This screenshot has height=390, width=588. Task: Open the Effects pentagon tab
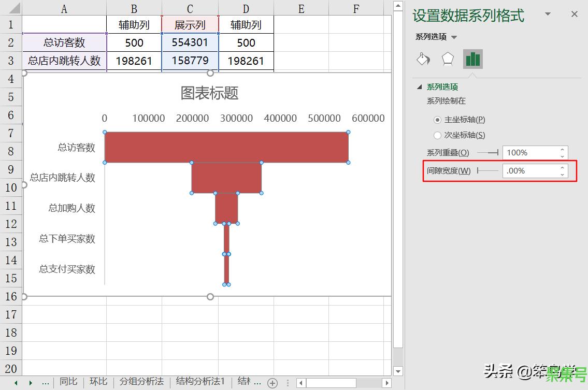448,59
